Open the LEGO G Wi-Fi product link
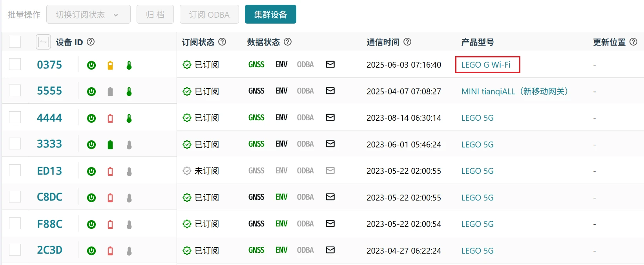Image resolution: width=644 pixels, height=265 pixels. 486,65
